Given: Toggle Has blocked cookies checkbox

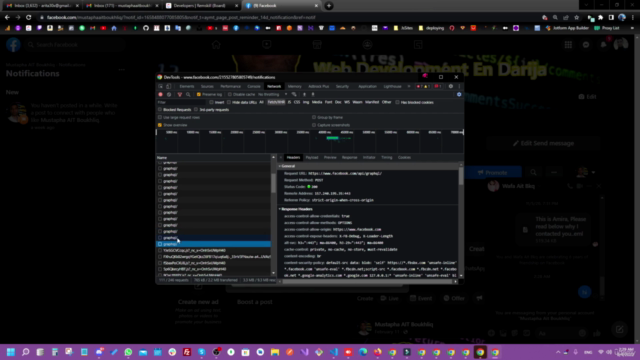Looking at the screenshot, I should [398, 102].
